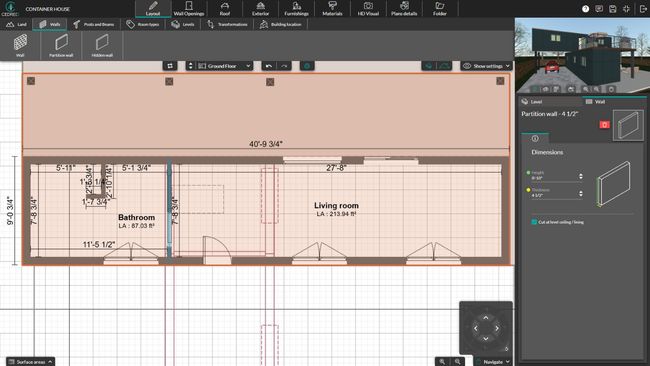The width and height of the screenshot is (650, 366).
Task: Open the Wall Openings tab
Action: (189, 9)
